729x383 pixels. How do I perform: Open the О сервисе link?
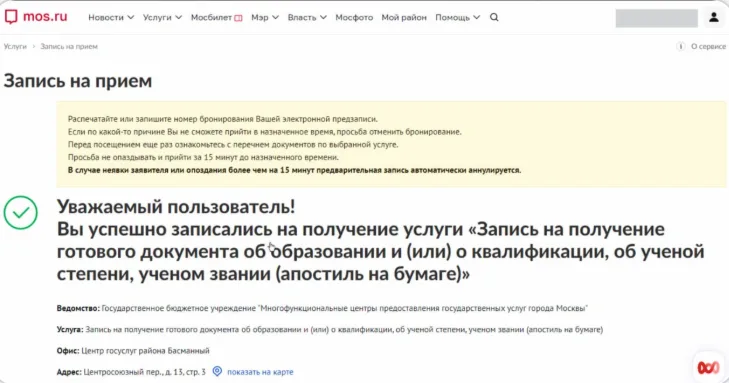tap(708, 46)
